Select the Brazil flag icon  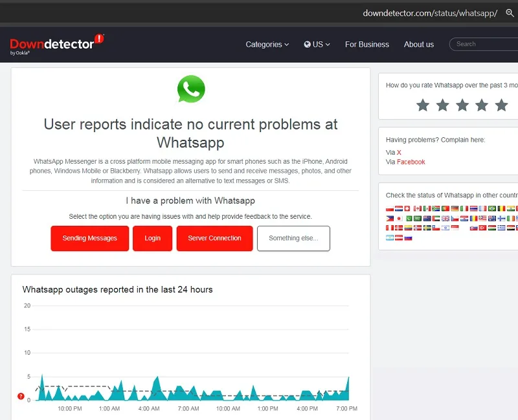[x=492, y=208]
